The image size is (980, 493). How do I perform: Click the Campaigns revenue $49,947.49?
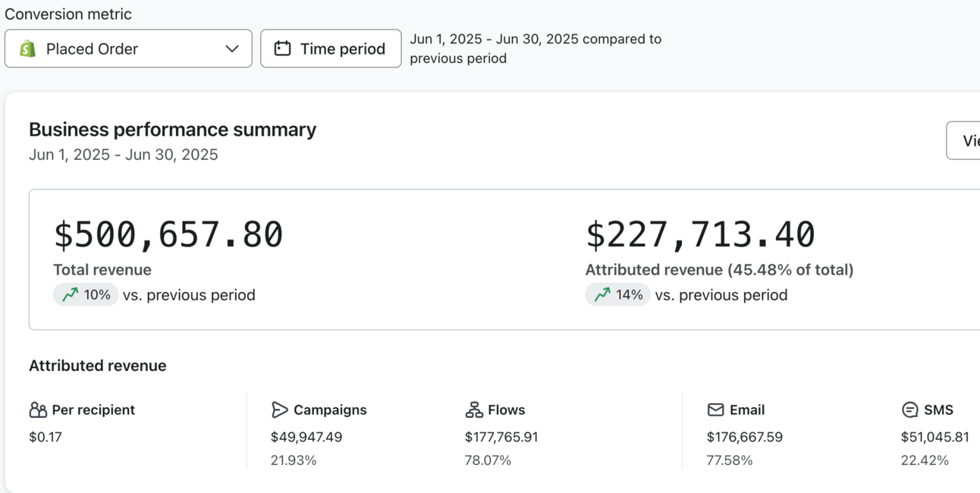(x=306, y=438)
